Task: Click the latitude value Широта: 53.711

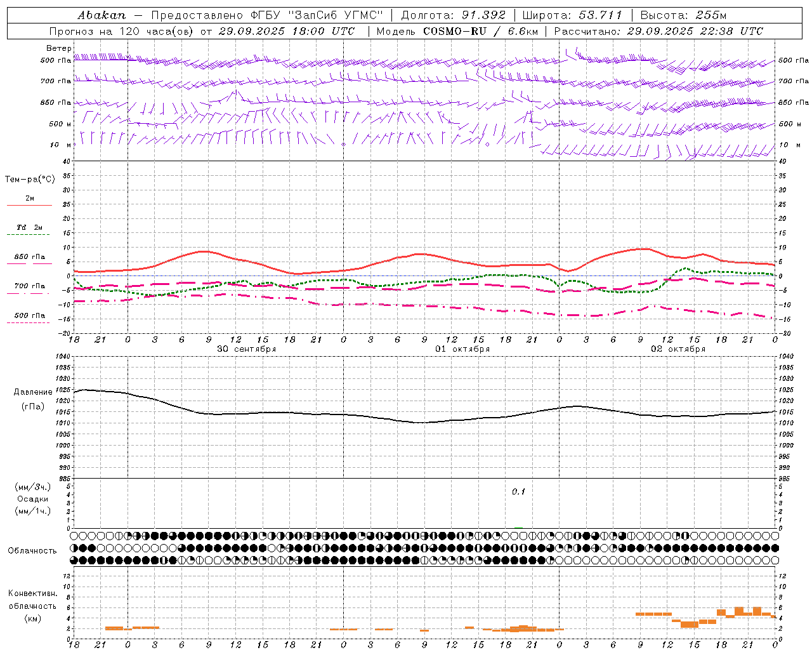Action: pyautogui.click(x=572, y=15)
